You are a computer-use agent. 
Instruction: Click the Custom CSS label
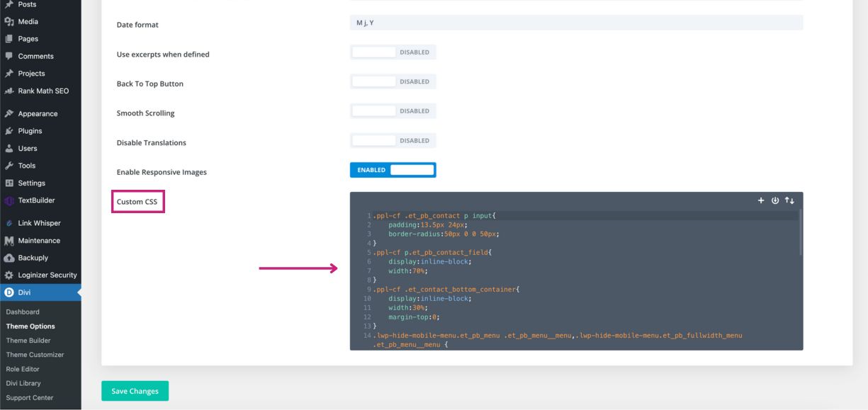click(137, 202)
